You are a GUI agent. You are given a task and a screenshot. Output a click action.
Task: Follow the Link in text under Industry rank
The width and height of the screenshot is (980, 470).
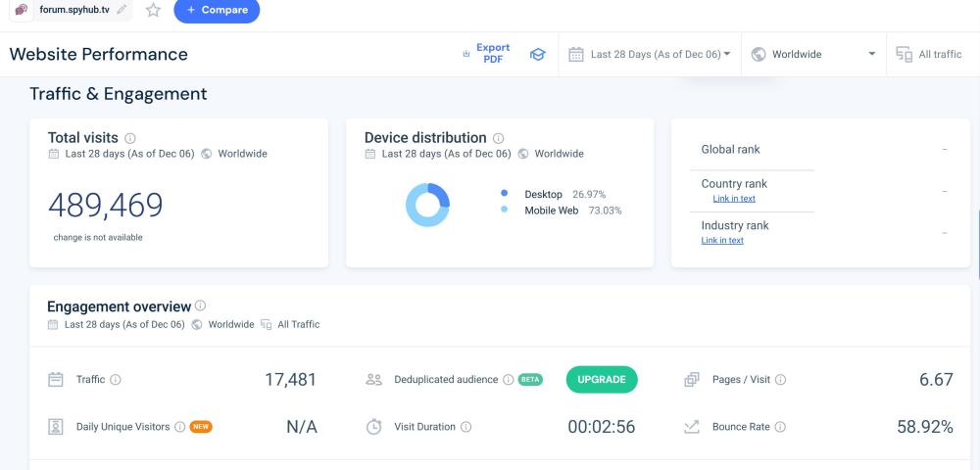point(722,241)
